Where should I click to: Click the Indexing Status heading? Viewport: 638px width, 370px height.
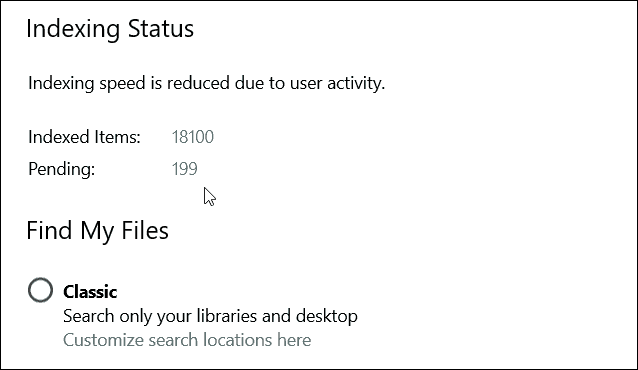[x=110, y=29]
